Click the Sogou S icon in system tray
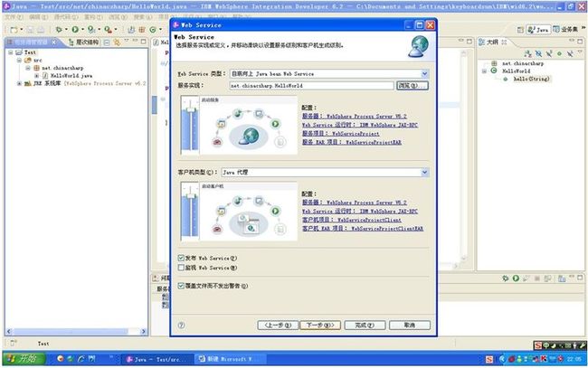The image size is (588, 368). pyautogui.click(x=489, y=359)
